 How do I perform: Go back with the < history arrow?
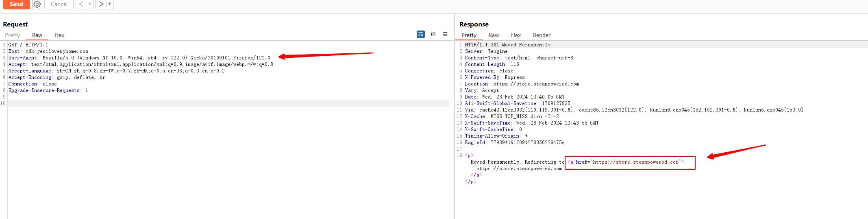pyautogui.click(x=81, y=4)
